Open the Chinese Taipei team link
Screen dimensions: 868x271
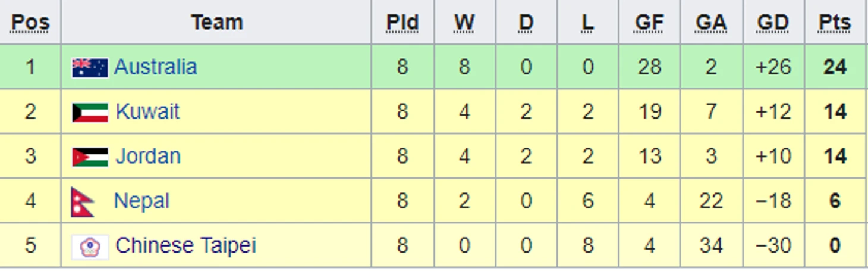pyautogui.click(x=185, y=245)
